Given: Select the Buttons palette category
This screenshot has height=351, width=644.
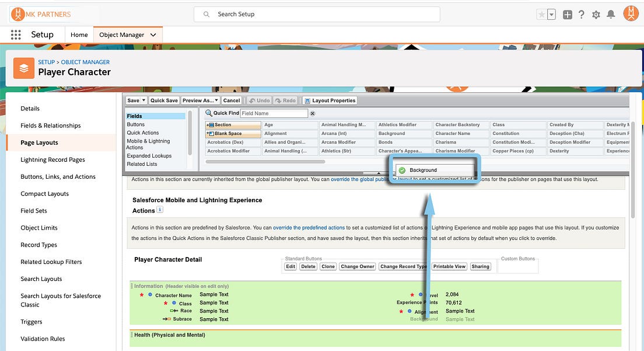Looking at the screenshot, I should click(x=135, y=124).
